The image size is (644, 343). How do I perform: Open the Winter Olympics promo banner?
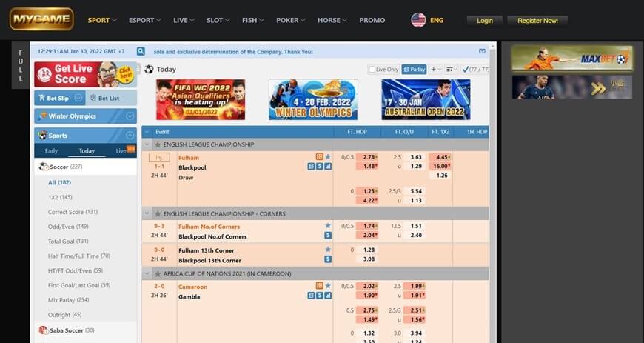click(x=313, y=99)
